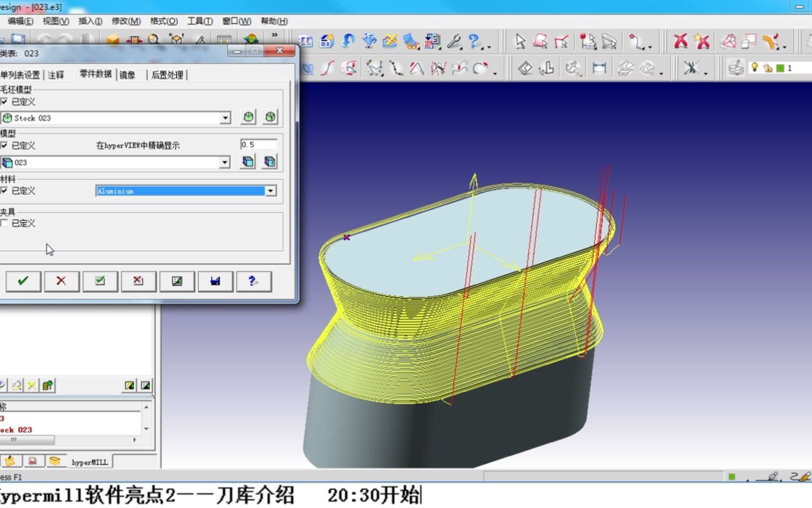812x508 pixels.
Task: Click the new stock model green cylinder icon
Action: tap(248, 117)
